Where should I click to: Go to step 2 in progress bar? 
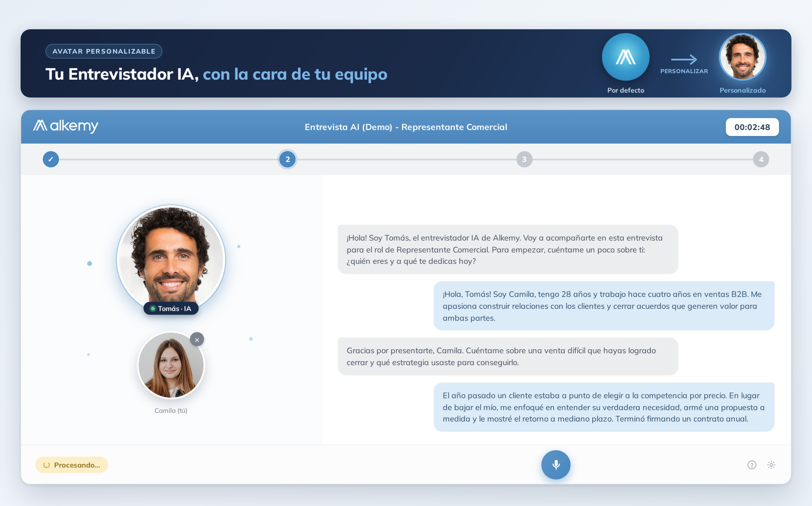pos(287,159)
